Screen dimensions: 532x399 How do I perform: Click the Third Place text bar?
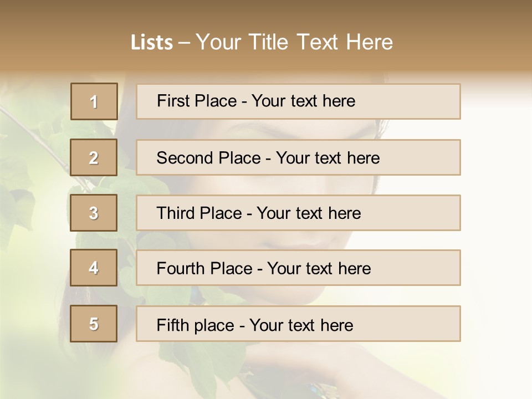coord(298,213)
